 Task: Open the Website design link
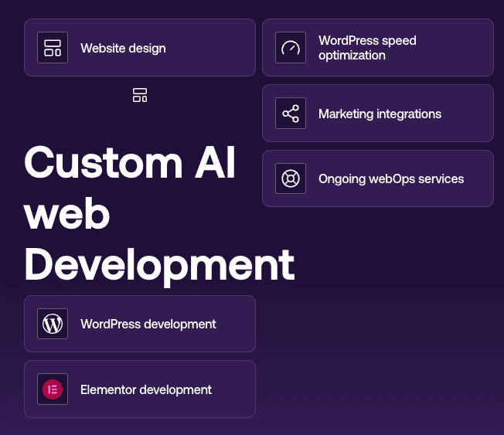pyautogui.click(x=140, y=48)
